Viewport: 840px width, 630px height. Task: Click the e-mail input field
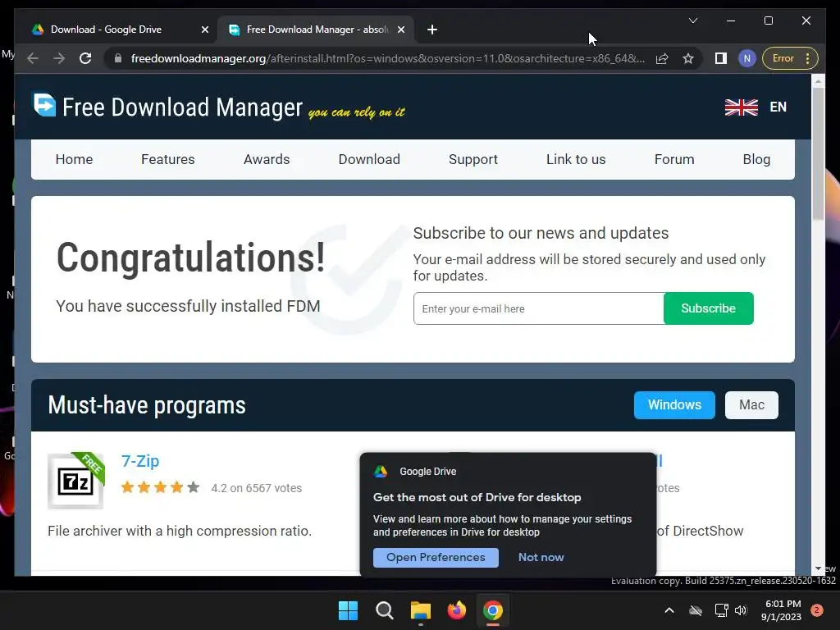(x=538, y=308)
